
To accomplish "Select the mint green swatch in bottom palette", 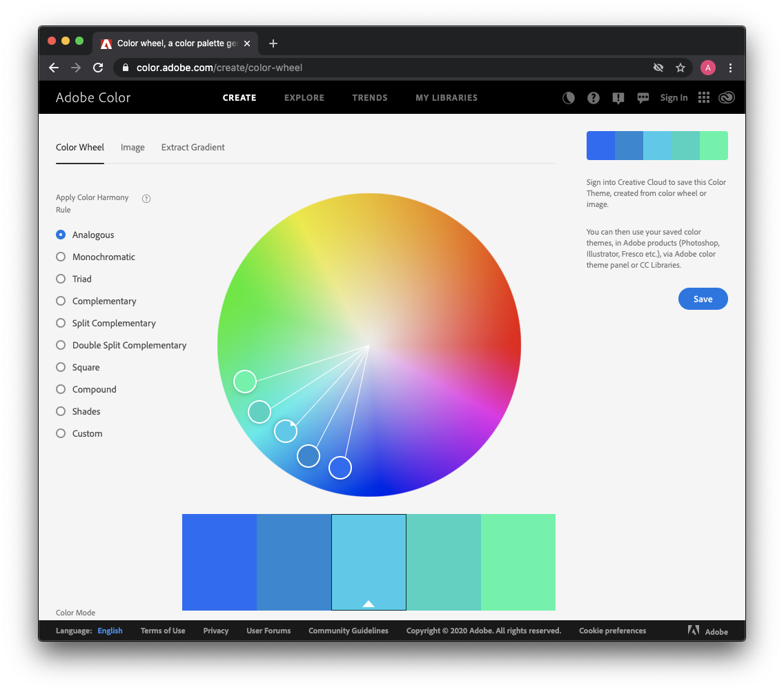I will click(518, 562).
